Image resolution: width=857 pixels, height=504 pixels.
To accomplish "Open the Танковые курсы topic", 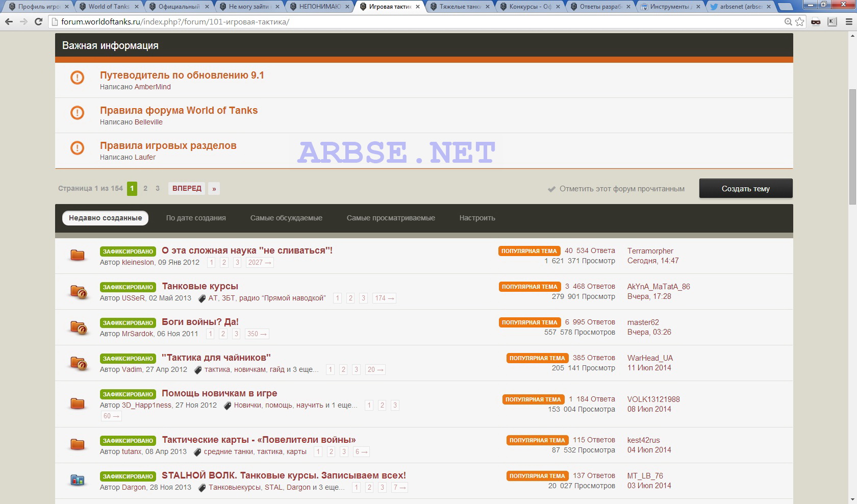I will pyautogui.click(x=200, y=286).
